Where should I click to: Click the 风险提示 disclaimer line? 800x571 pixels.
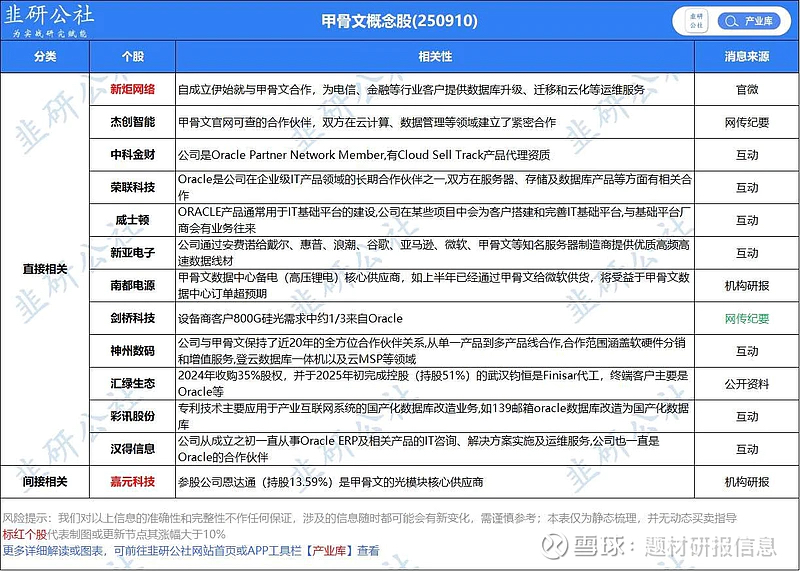coord(369,518)
